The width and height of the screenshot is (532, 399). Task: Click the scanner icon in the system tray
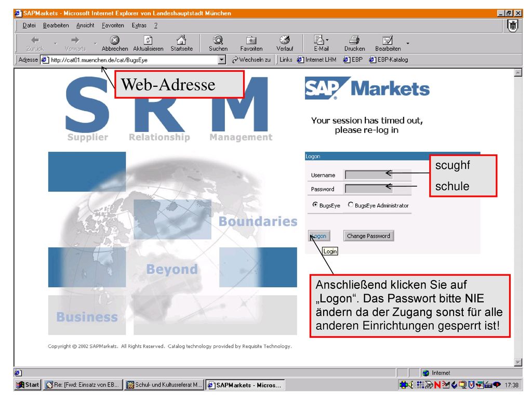(x=429, y=385)
